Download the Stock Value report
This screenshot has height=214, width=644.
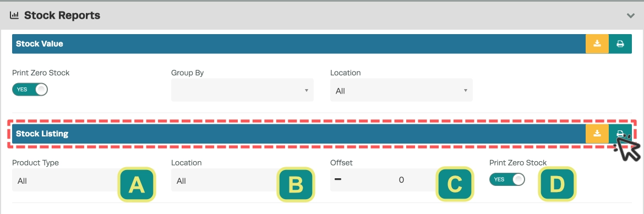[x=597, y=43]
